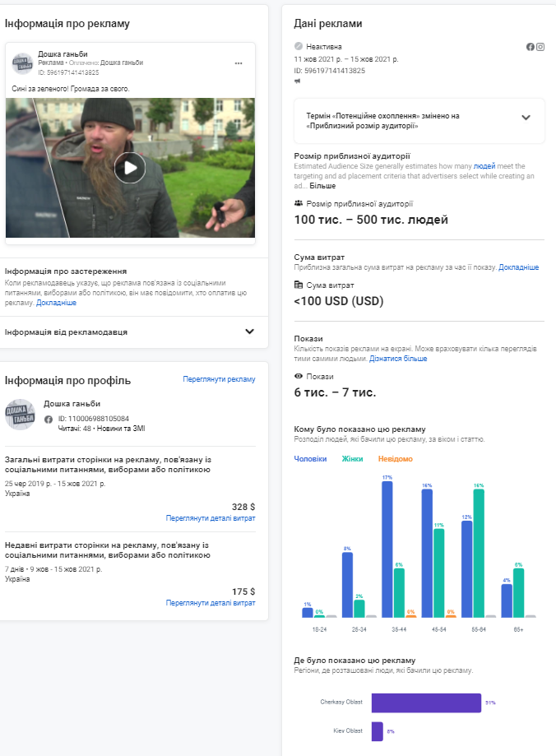
Task: Click the eye icon next to Покази
Action: [299, 376]
